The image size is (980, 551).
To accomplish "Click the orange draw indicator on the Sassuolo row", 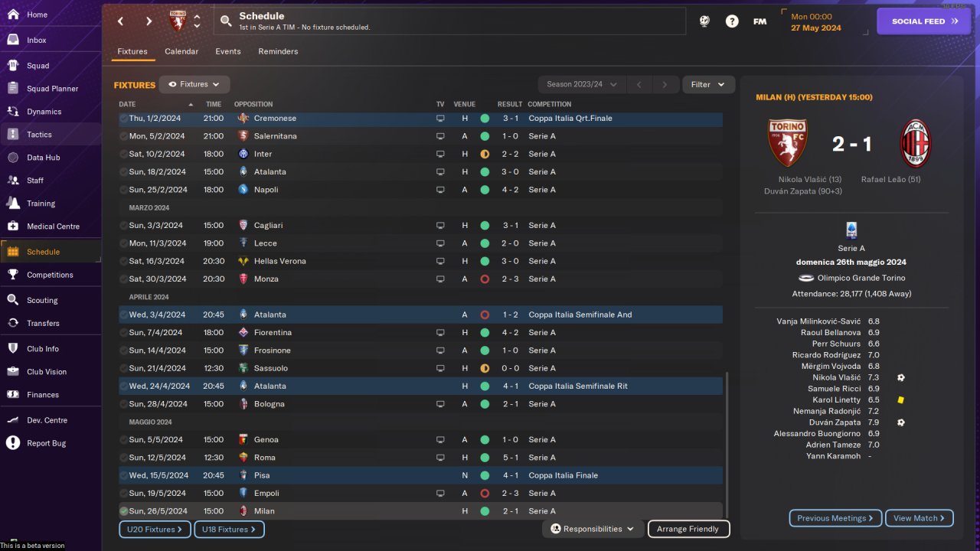I will click(485, 368).
